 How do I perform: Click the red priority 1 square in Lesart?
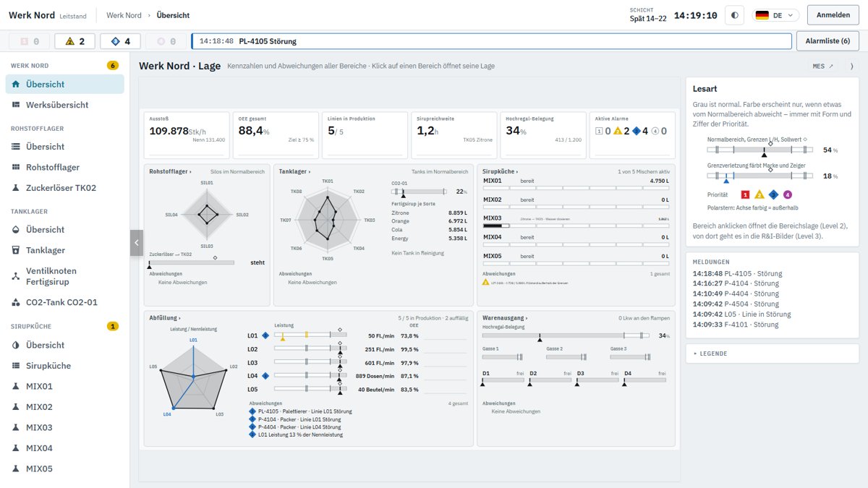point(745,194)
